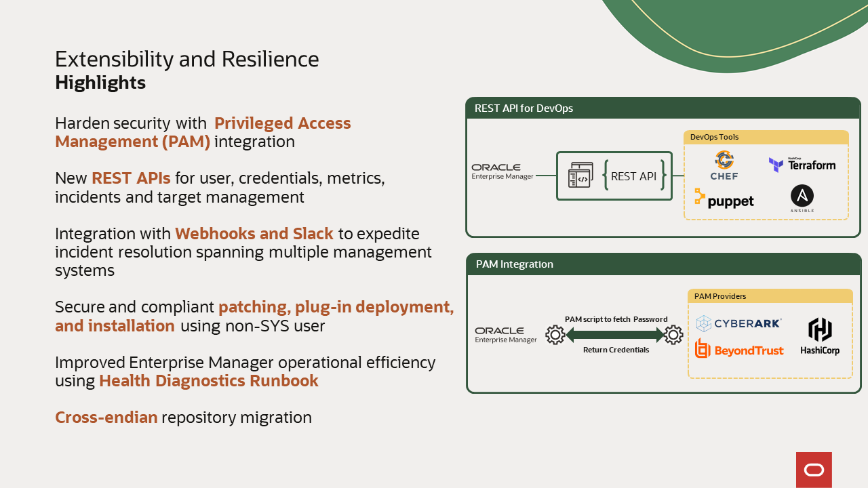The width and height of the screenshot is (868, 488).
Task: Click the BeyondTrust logo icon
Action: click(x=739, y=350)
